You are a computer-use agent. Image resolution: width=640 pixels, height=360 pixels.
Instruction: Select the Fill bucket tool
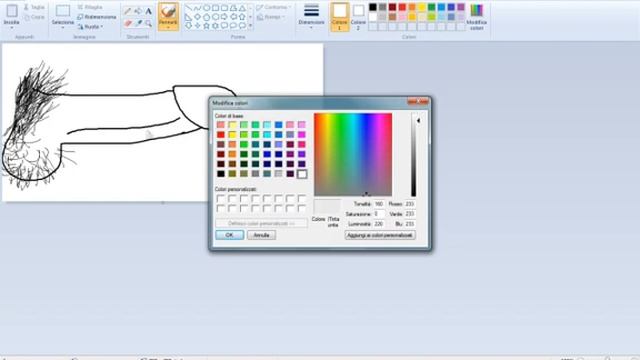click(x=138, y=11)
